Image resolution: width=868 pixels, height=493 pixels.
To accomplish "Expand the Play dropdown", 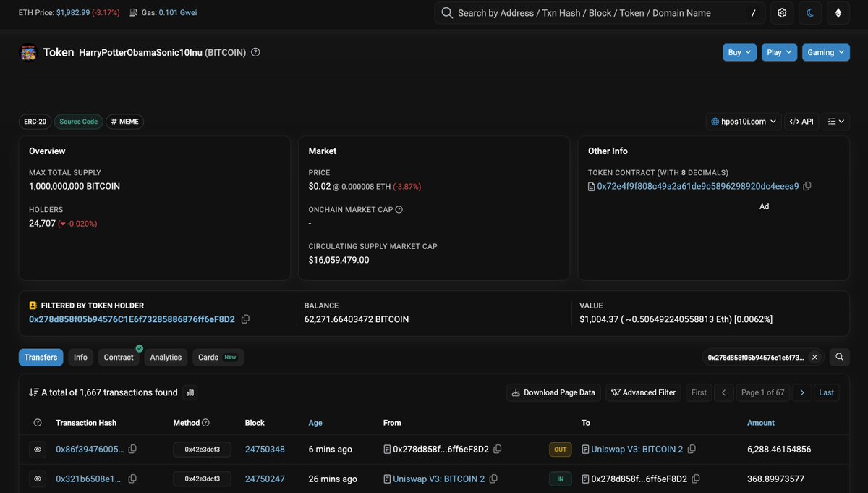I will 779,52.
